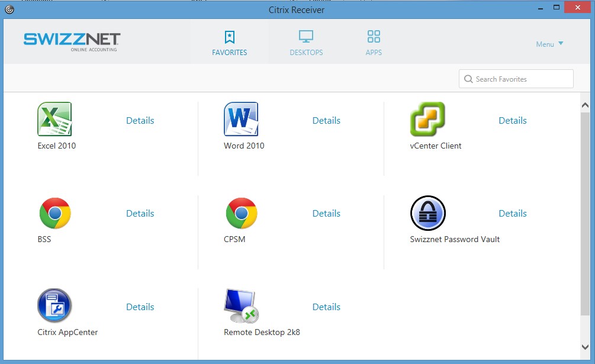Focus the Search Favorites field

click(516, 79)
